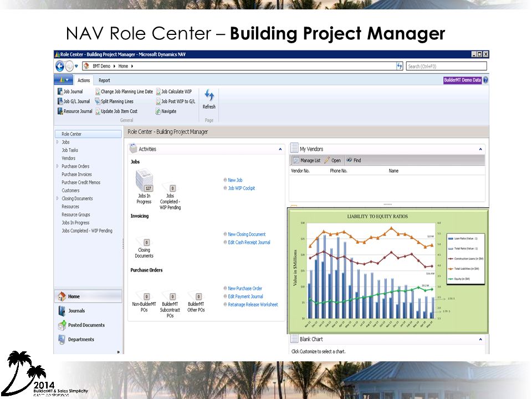
Task: Open Customers in the navigation pane
Action: [70, 191]
